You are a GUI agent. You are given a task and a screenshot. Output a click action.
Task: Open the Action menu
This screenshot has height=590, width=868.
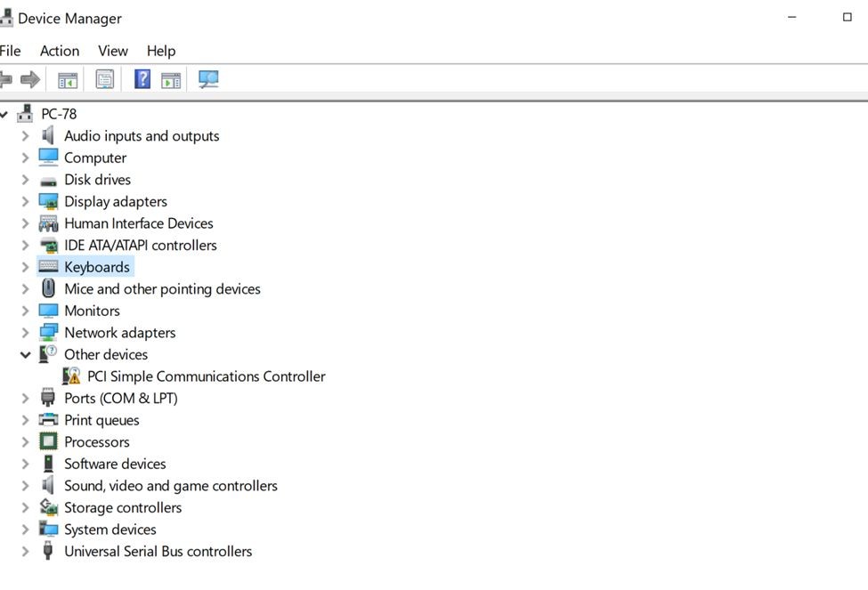(x=59, y=51)
